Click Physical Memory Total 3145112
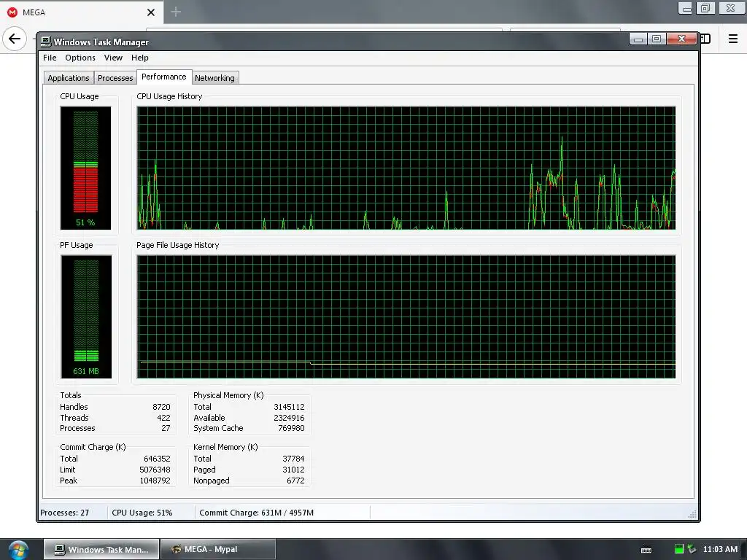Image resolution: width=747 pixels, height=560 pixels. tap(289, 407)
